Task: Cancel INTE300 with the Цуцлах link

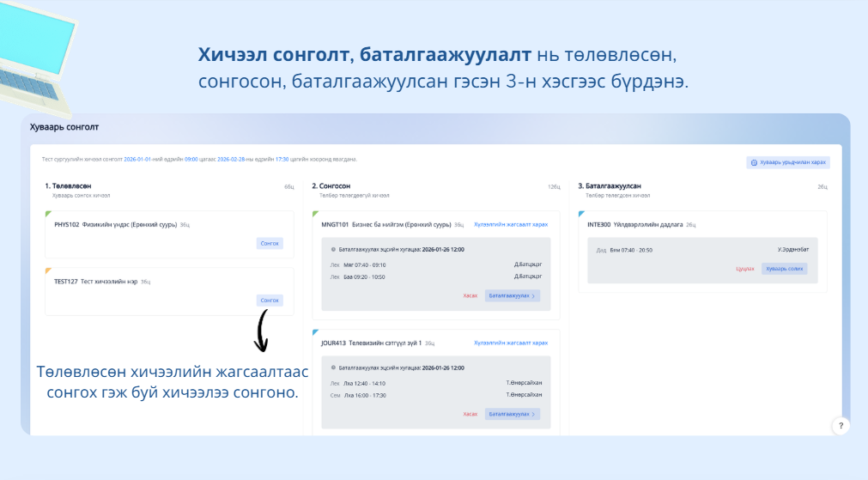Action: pos(744,269)
